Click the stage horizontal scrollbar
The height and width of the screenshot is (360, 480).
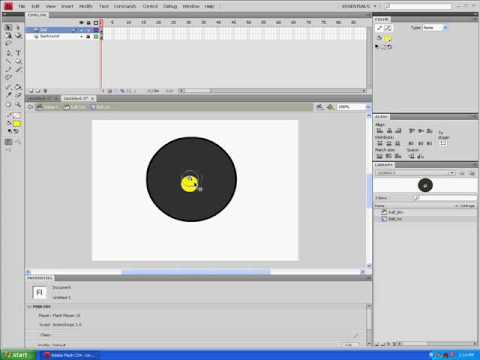(x=195, y=272)
